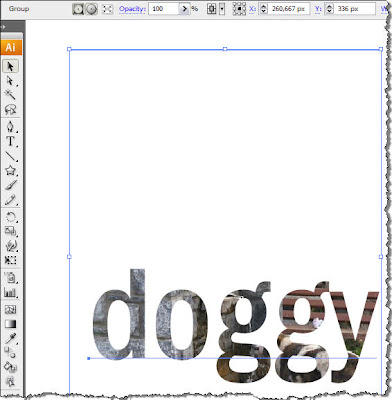The width and height of the screenshot is (392, 400).
Task: Click the top-center bounding box handle
Action: pos(225,49)
